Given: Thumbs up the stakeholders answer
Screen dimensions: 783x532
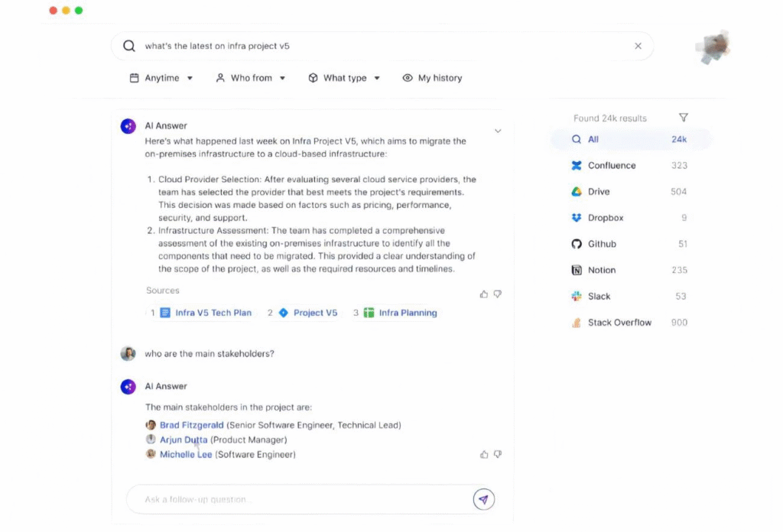Looking at the screenshot, I should point(483,454).
